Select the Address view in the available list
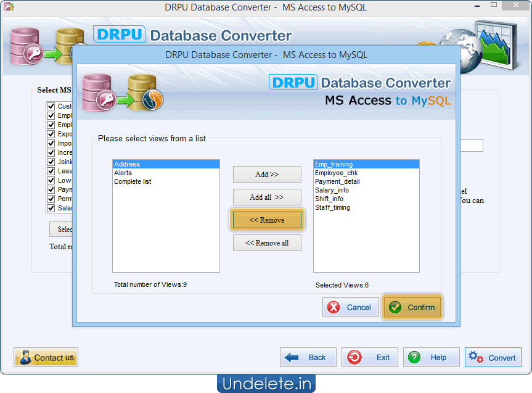The width and height of the screenshot is (532, 393). coord(166,164)
